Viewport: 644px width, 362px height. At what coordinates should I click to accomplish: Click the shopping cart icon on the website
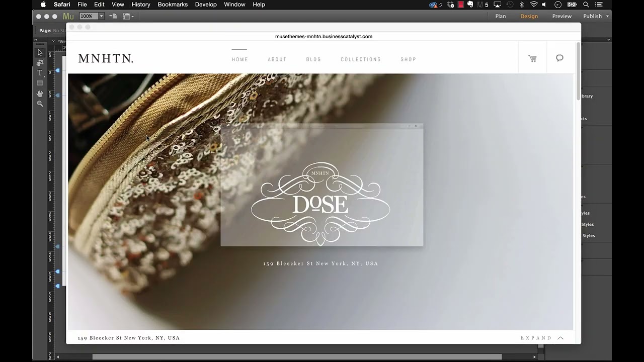coord(532,58)
